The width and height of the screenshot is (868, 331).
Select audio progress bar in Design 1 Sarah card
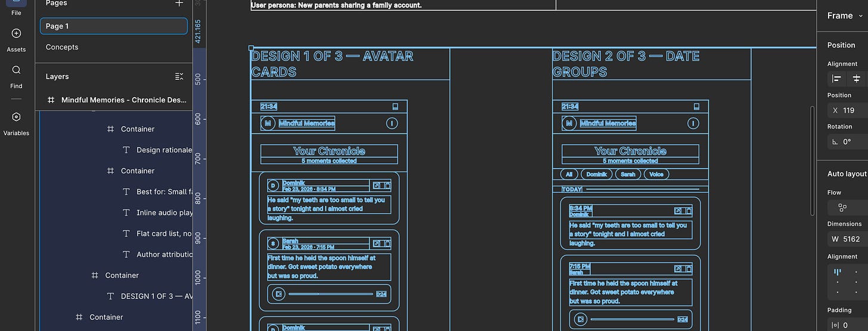pos(331,293)
